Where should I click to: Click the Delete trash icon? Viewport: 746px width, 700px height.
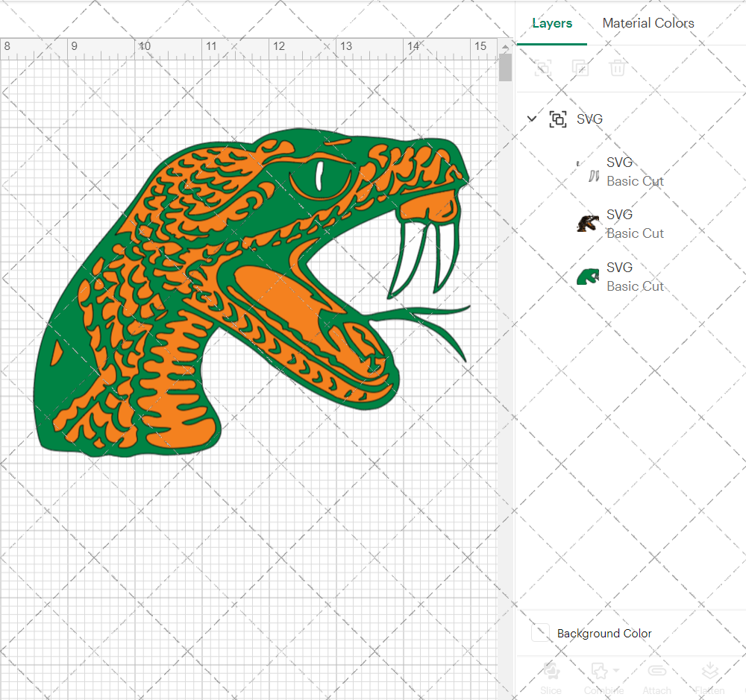617,68
